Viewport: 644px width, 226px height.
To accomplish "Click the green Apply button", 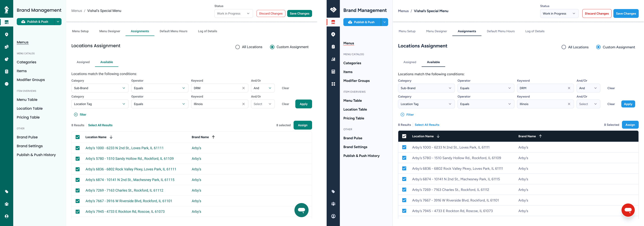I will point(303,104).
